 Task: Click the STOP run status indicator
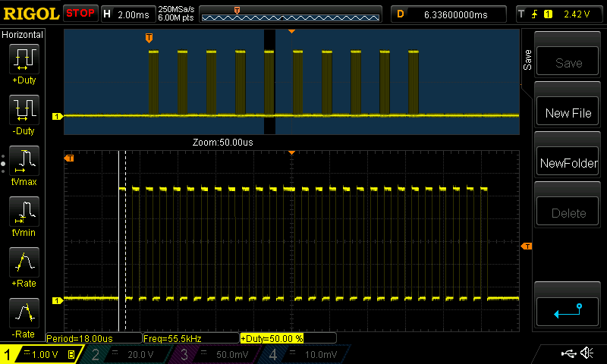[80, 13]
